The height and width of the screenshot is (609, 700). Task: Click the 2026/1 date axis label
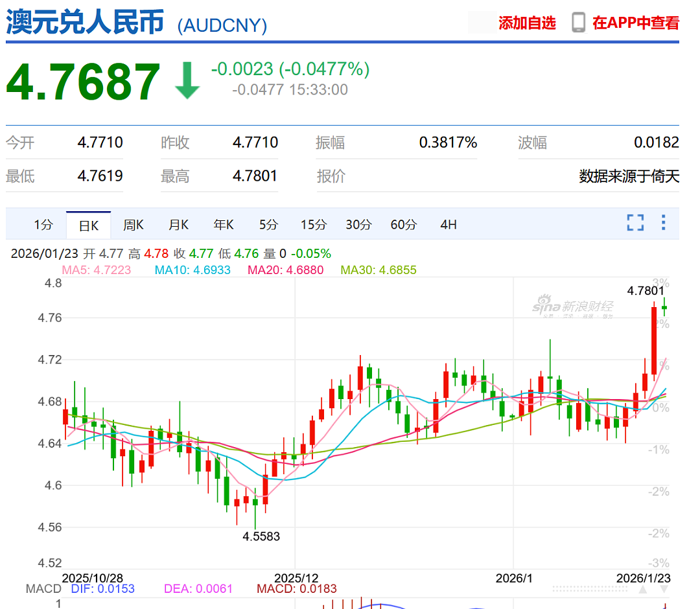click(x=514, y=578)
